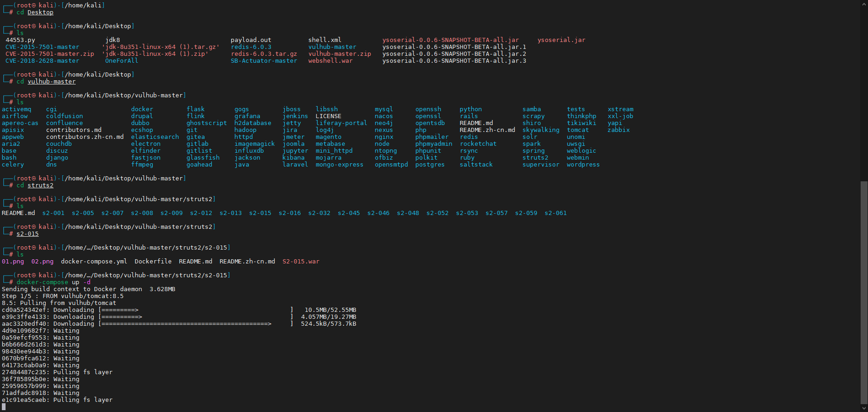This screenshot has height=412, width=868.
Task: Click contributors.zh-cn.md file name
Action: [x=85, y=137]
